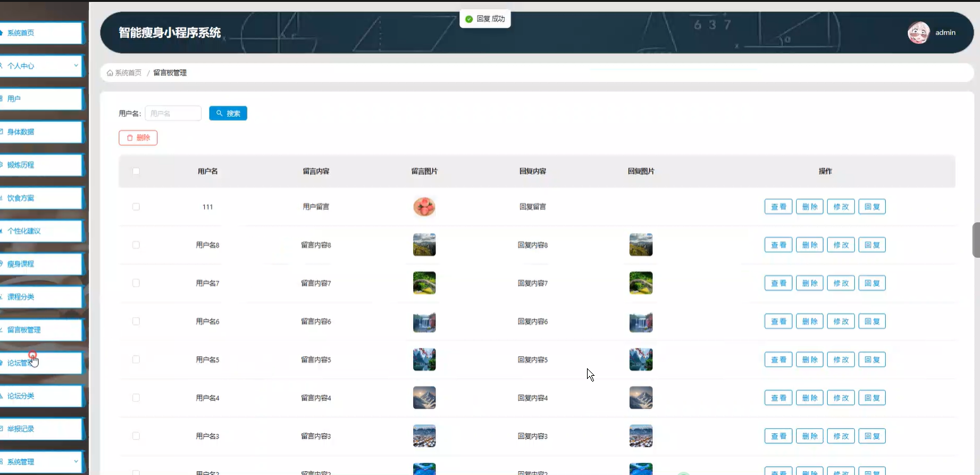The height and width of the screenshot is (475, 980).
Task: Click the red 删除 batch button
Action: pos(138,138)
